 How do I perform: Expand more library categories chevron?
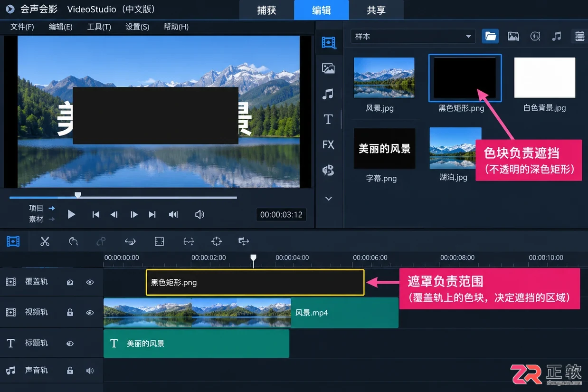(x=328, y=199)
